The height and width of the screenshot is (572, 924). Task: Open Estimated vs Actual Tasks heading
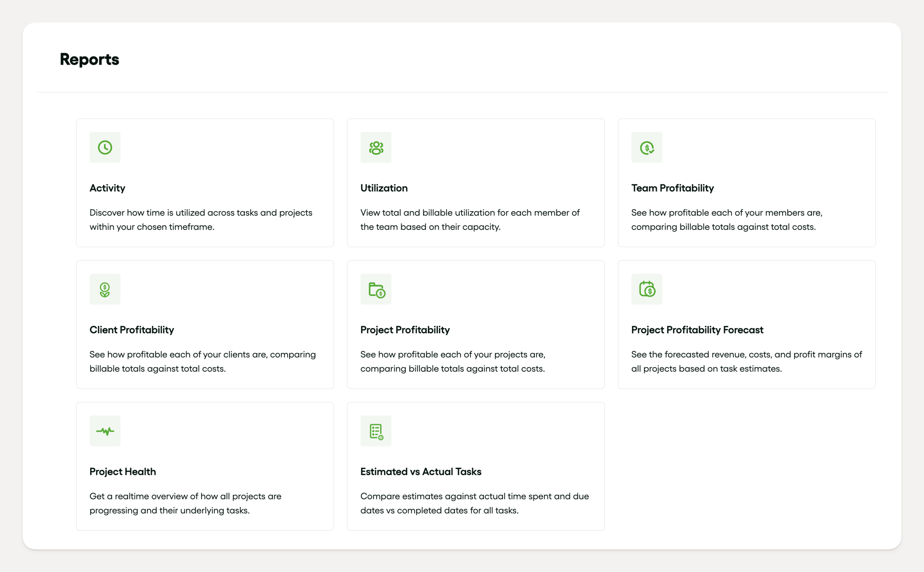[x=421, y=472]
